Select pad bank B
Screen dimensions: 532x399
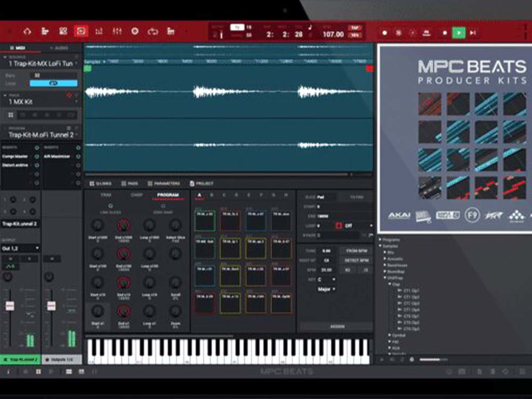212,195
